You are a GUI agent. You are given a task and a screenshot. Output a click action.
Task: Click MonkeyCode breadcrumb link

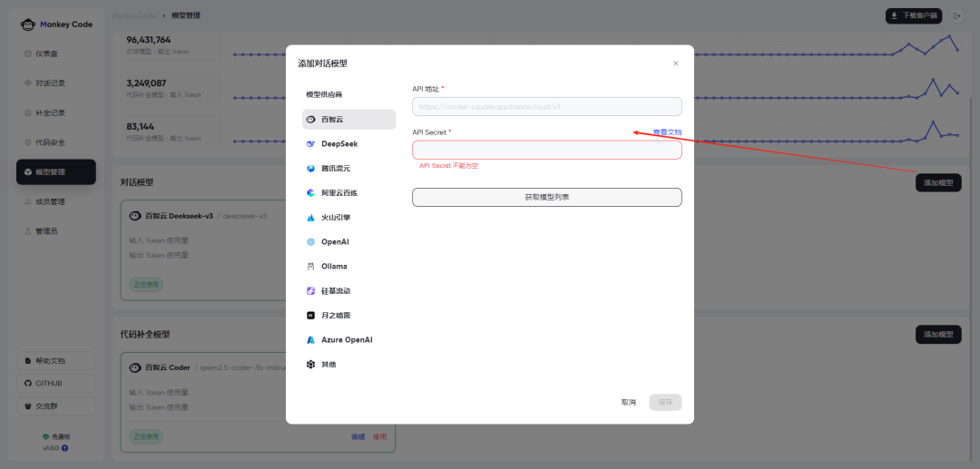pos(133,15)
